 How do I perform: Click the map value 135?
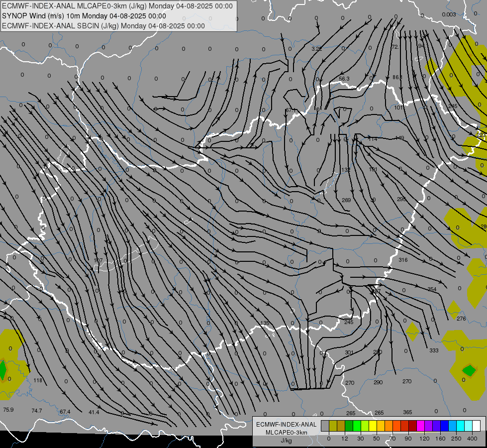coord(265,323)
